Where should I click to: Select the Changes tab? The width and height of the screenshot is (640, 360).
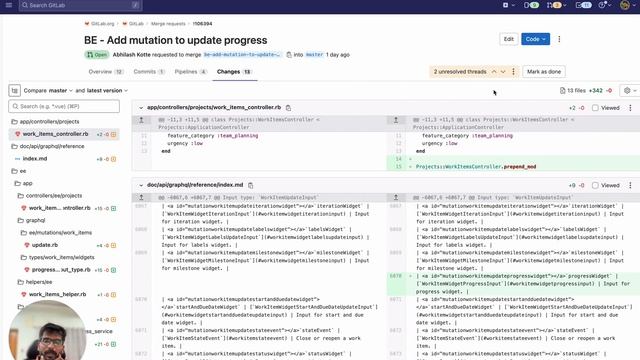pos(234,72)
